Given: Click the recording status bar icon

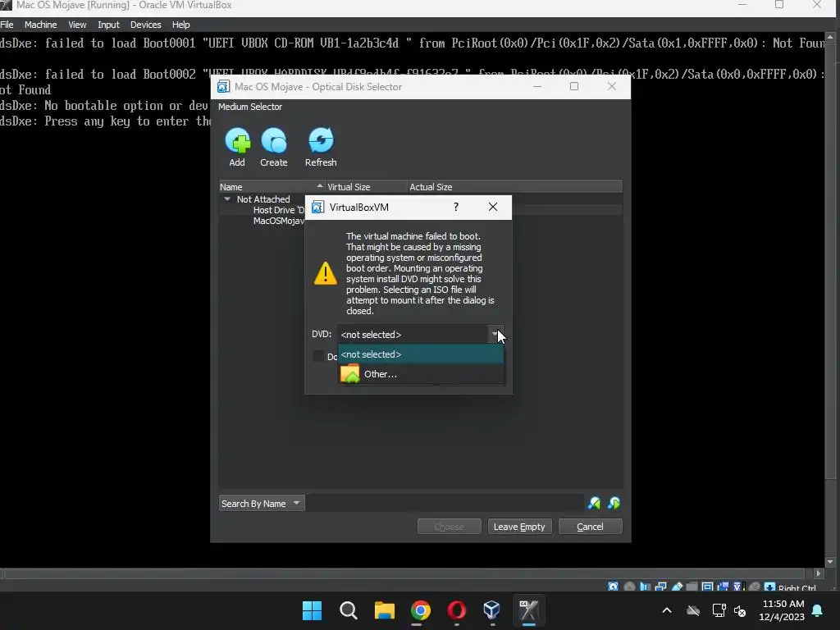Looking at the screenshot, I should (x=723, y=587).
